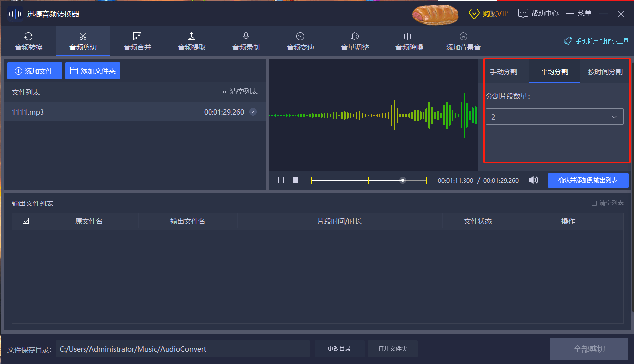Toggle the select-all checkbox in output table
The image size is (634, 364).
tap(26, 221)
